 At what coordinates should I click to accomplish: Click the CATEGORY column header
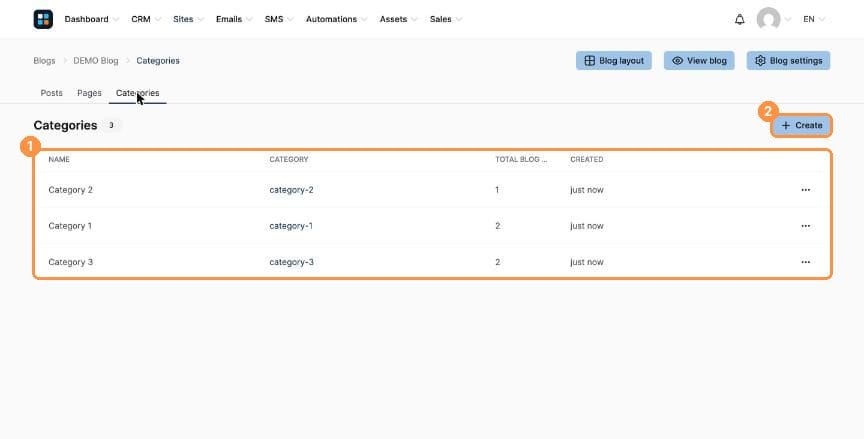pyautogui.click(x=289, y=159)
